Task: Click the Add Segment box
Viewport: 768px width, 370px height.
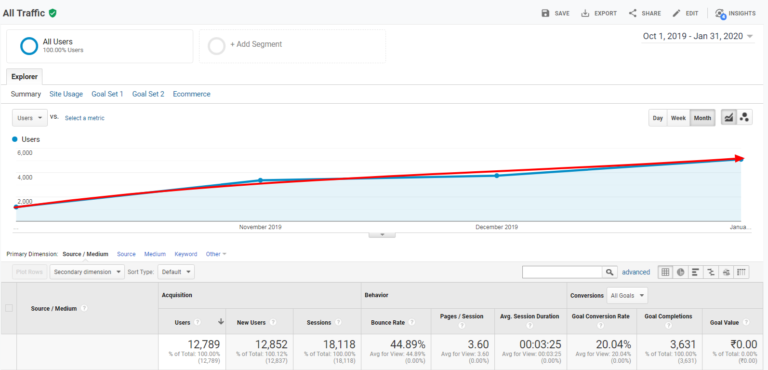Action: 292,46
